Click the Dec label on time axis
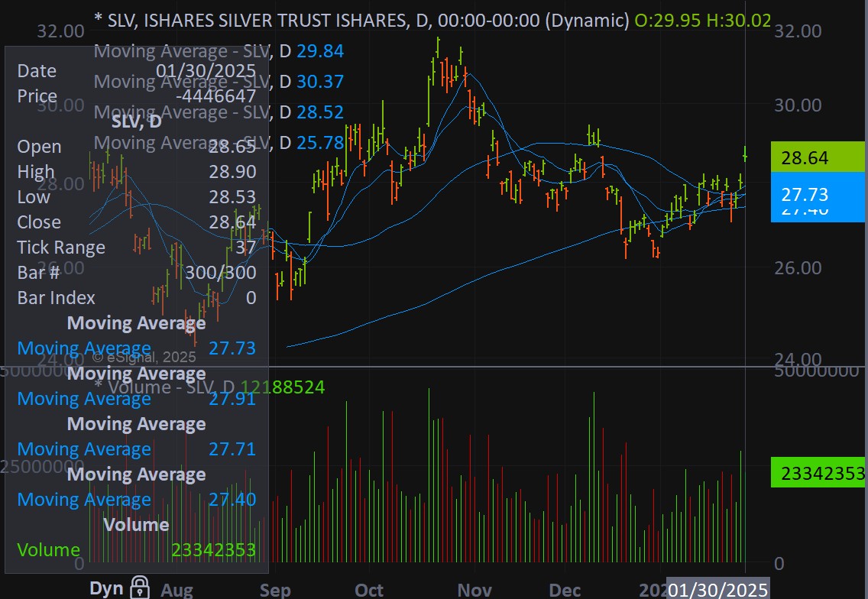 (x=565, y=590)
